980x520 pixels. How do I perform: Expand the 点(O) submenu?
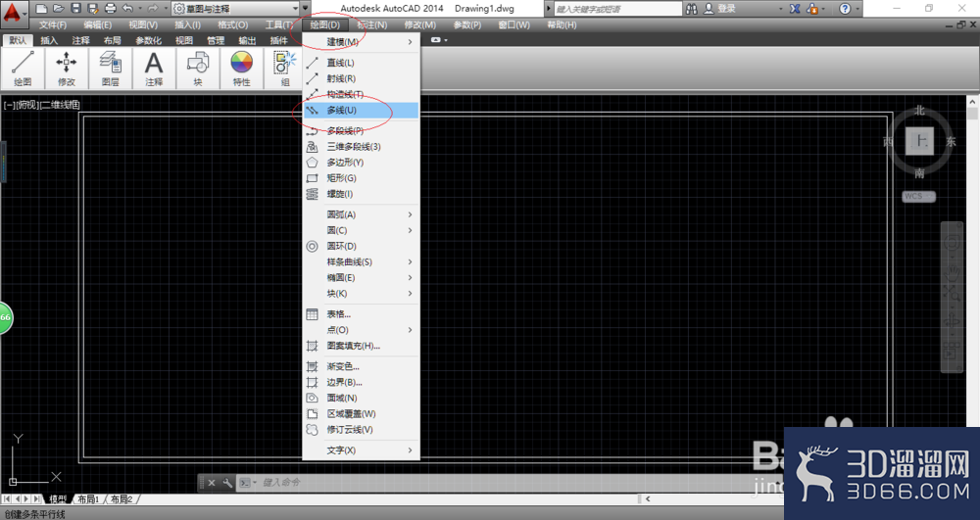click(362, 330)
